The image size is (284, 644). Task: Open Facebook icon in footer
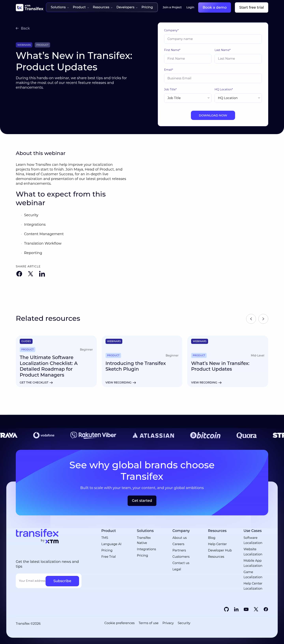[266, 609]
